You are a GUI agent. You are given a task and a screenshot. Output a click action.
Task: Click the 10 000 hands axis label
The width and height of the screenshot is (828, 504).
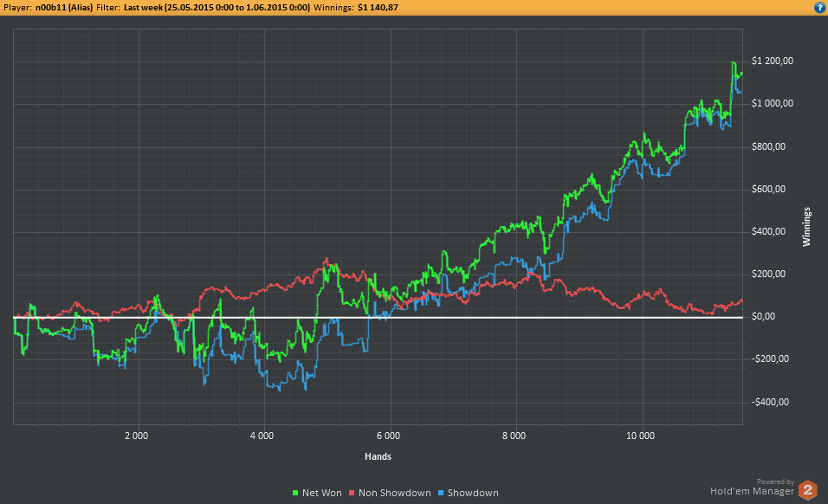pos(640,436)
